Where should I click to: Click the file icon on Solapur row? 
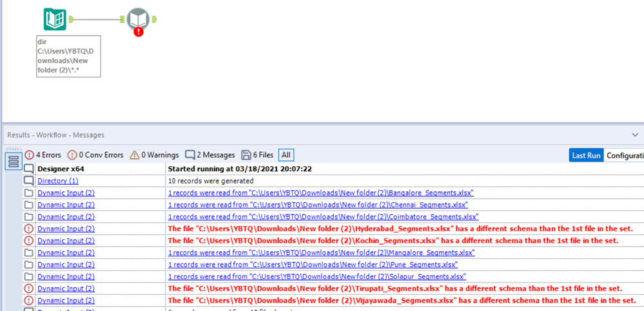coord(29,276)
